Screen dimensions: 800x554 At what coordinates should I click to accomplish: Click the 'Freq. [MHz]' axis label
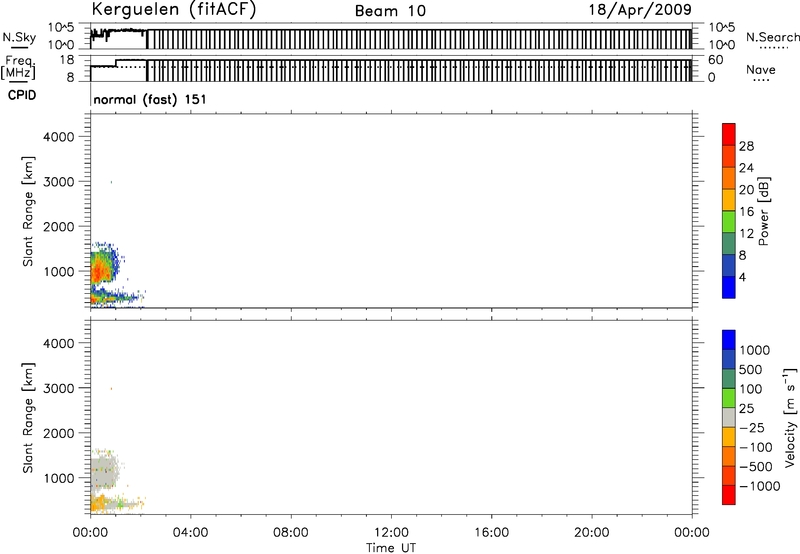[18, 67]
